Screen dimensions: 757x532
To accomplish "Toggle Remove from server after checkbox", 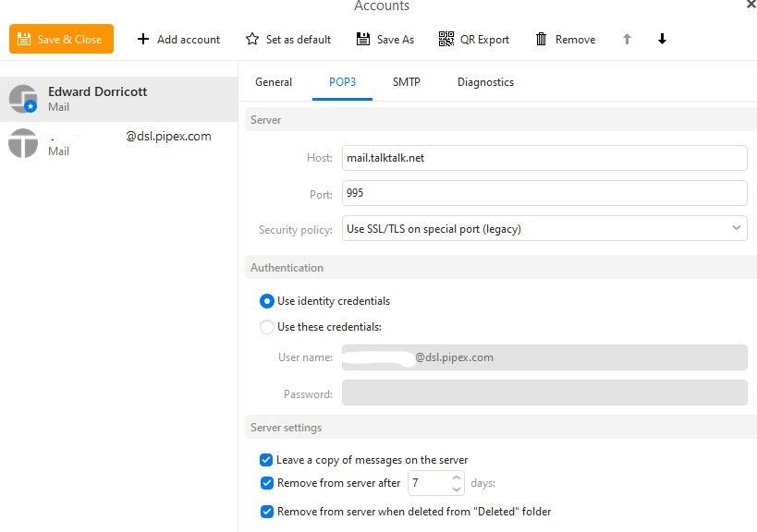I will 266,483.
